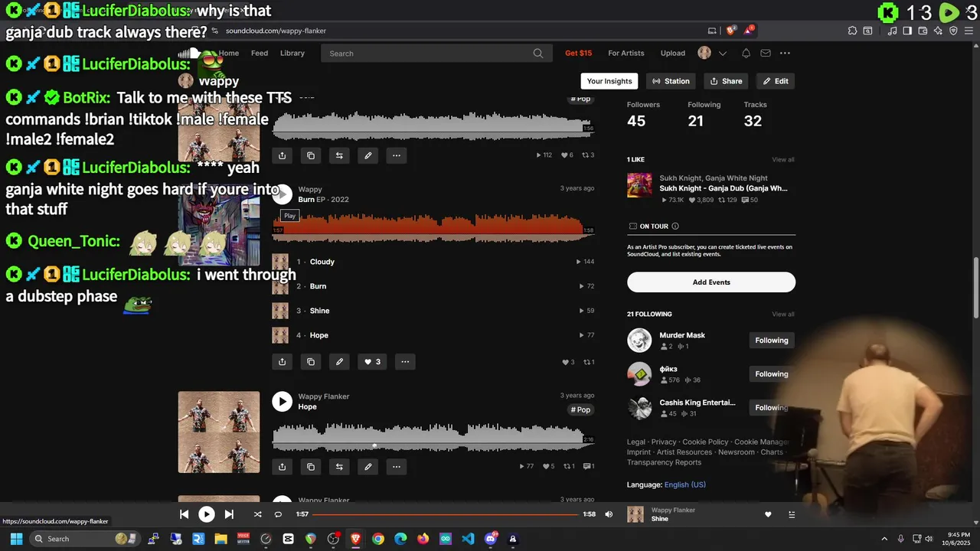This screenshot has width=980, height=551.
Task: Toggle Following for фйкз
Action: coord(771,374)
